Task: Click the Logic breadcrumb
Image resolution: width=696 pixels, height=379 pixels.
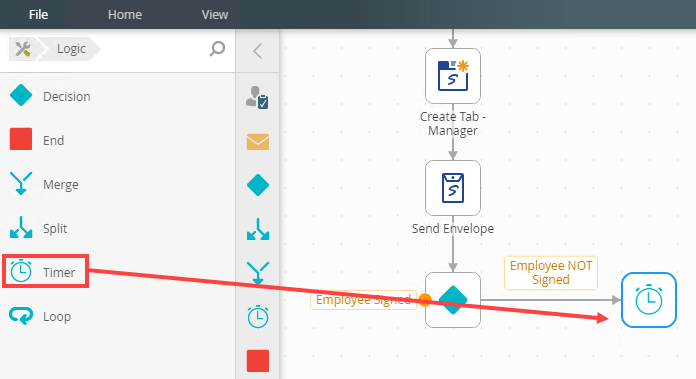Action: coord(71,49)
